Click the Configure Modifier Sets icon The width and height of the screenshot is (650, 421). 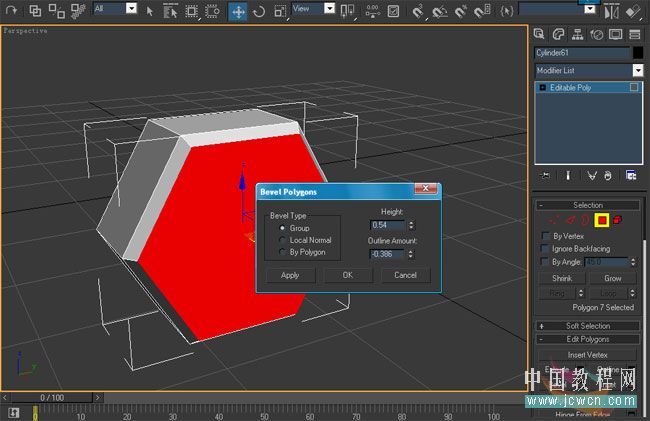click(631, 176)
